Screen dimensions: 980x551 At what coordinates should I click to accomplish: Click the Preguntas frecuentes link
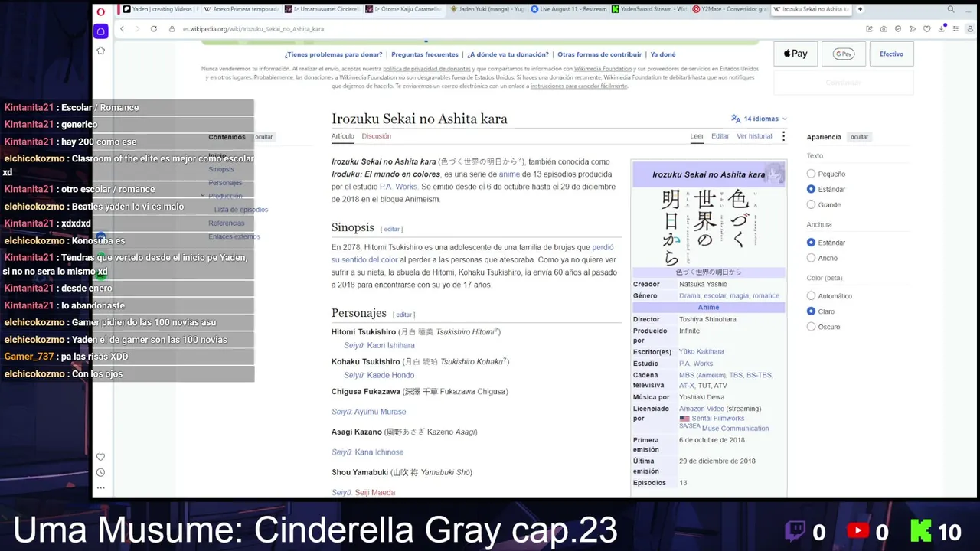coord(425,54)
